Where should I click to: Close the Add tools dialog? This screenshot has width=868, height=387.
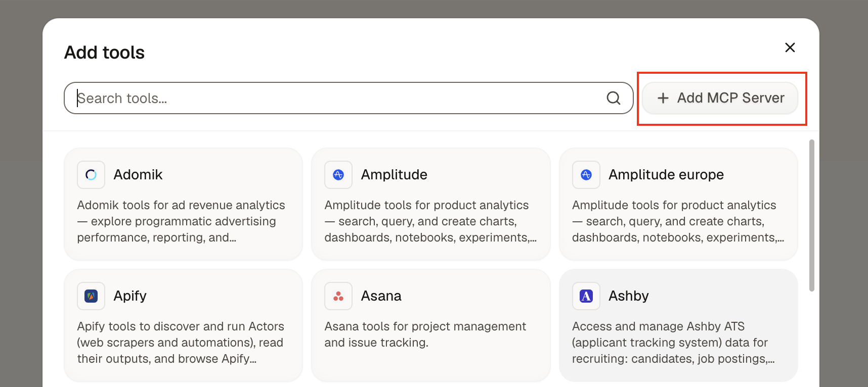point(790,47)
